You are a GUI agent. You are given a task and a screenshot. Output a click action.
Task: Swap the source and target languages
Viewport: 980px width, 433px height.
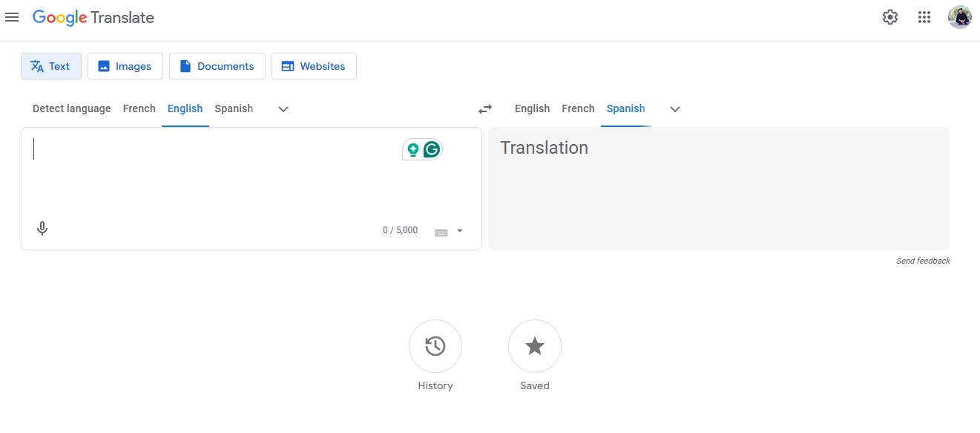click(485, 108)
